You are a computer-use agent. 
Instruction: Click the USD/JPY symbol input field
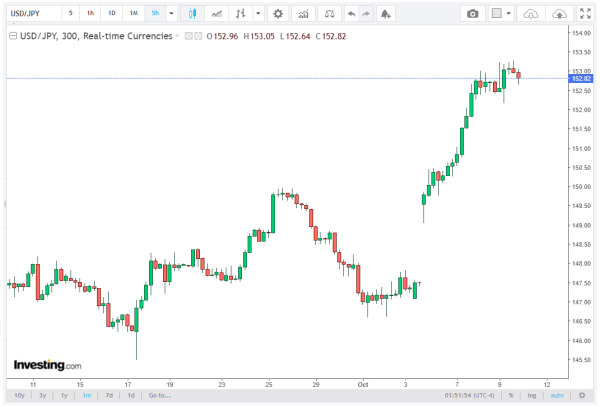[x=31, y=14]
